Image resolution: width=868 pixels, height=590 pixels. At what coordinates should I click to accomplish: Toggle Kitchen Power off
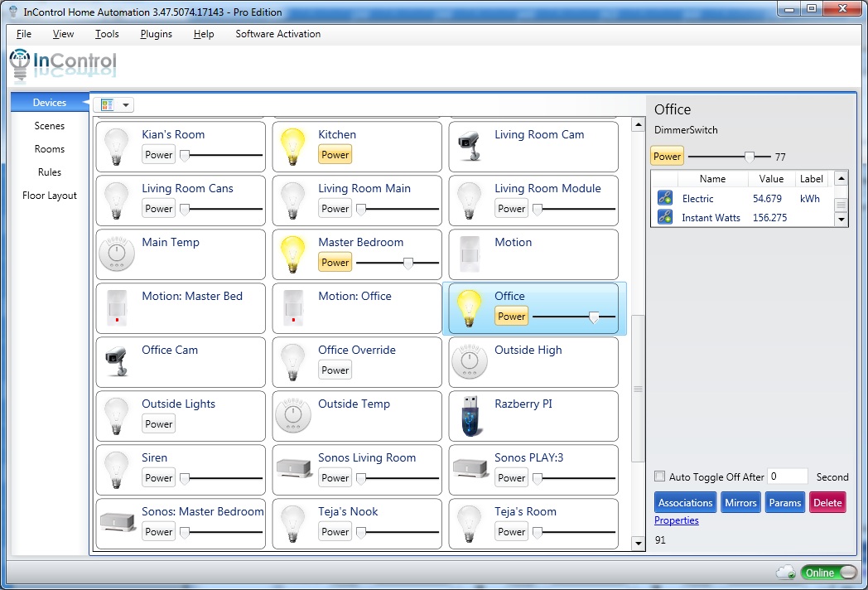pos(335,155)
